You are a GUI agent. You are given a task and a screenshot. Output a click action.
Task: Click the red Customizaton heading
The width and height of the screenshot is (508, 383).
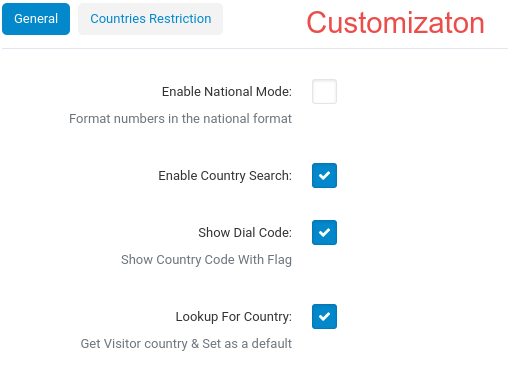tap(395, 23)
